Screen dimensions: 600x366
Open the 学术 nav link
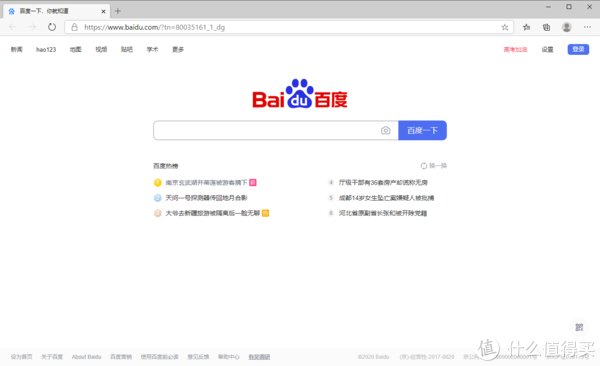click(x=152, y=49)
